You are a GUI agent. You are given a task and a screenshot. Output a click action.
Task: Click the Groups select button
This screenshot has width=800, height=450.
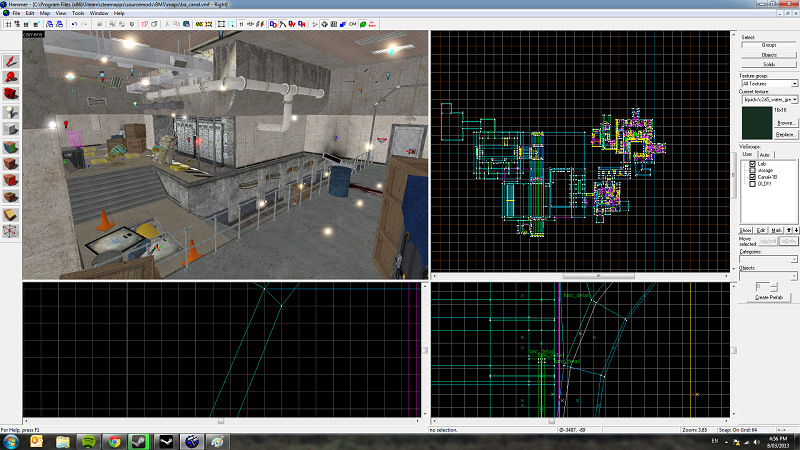pyautogui.click(x=769, y=45)
